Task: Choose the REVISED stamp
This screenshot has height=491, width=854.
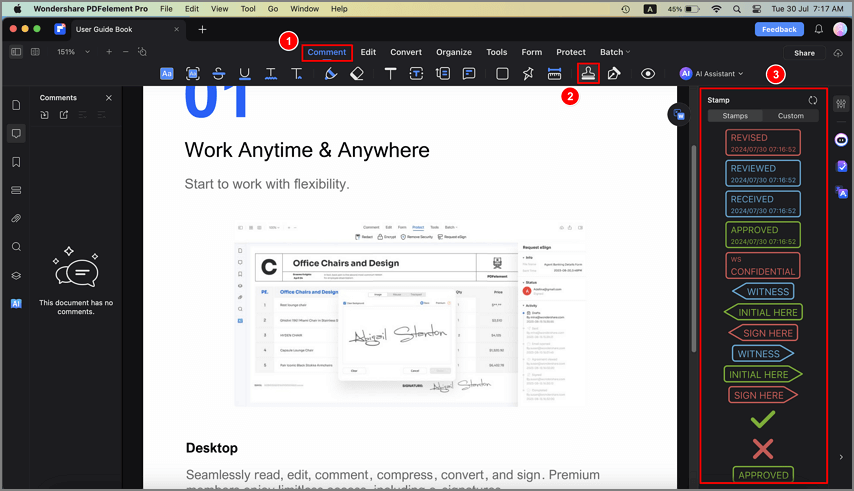Action: (762, 143)
